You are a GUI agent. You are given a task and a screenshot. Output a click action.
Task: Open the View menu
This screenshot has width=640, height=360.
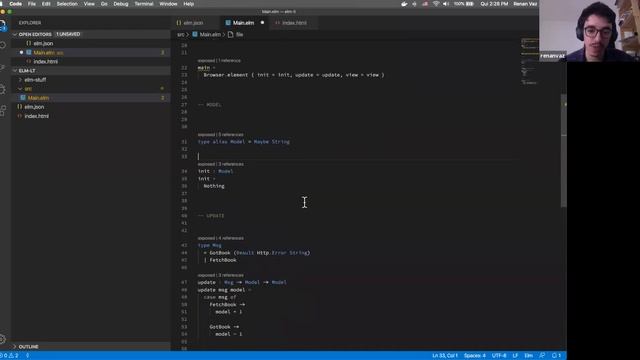(89, 4)
